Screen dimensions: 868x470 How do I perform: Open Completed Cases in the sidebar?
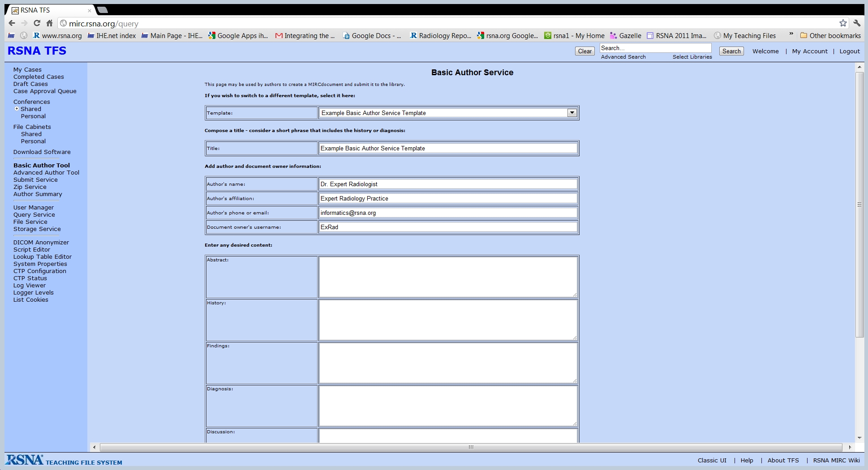click(39, 77)
